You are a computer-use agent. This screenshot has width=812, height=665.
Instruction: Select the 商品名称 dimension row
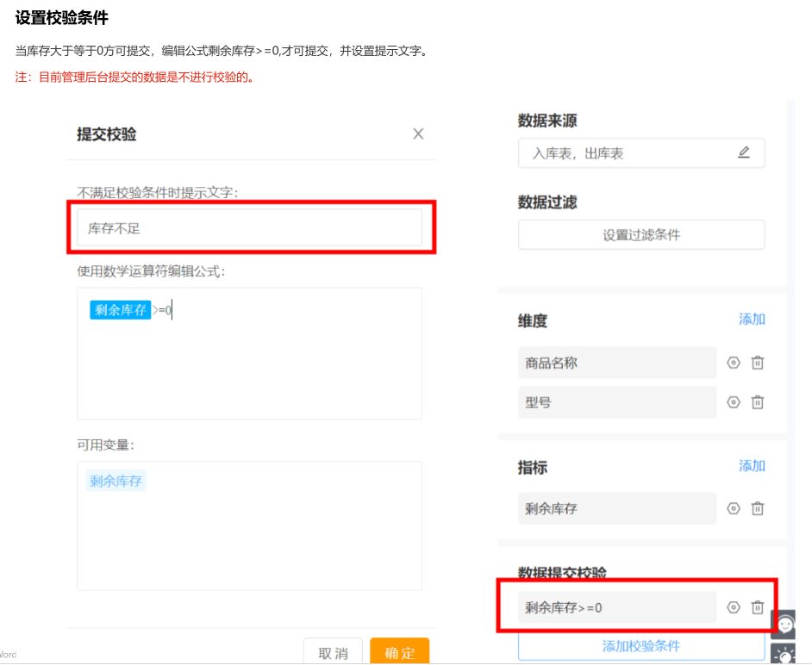[x=617, y=363]
